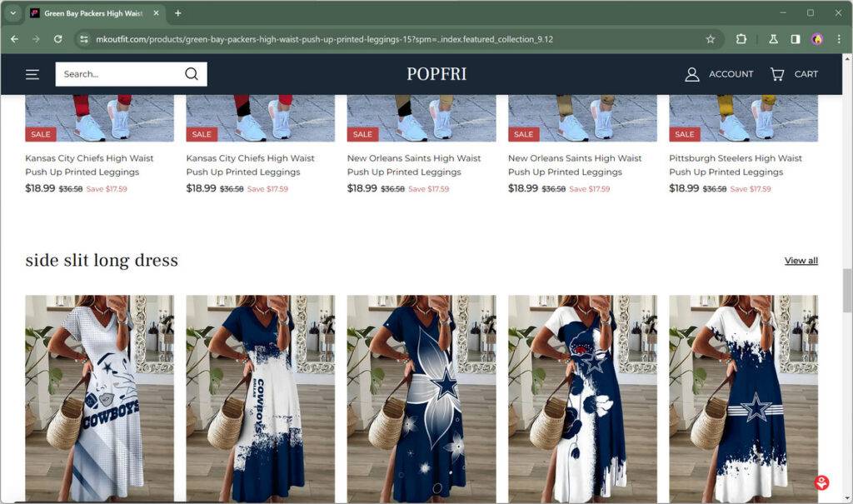This screenshot has width=853, height=504.
Task: Click the search magnifier icon
Action: coord(192,74)
